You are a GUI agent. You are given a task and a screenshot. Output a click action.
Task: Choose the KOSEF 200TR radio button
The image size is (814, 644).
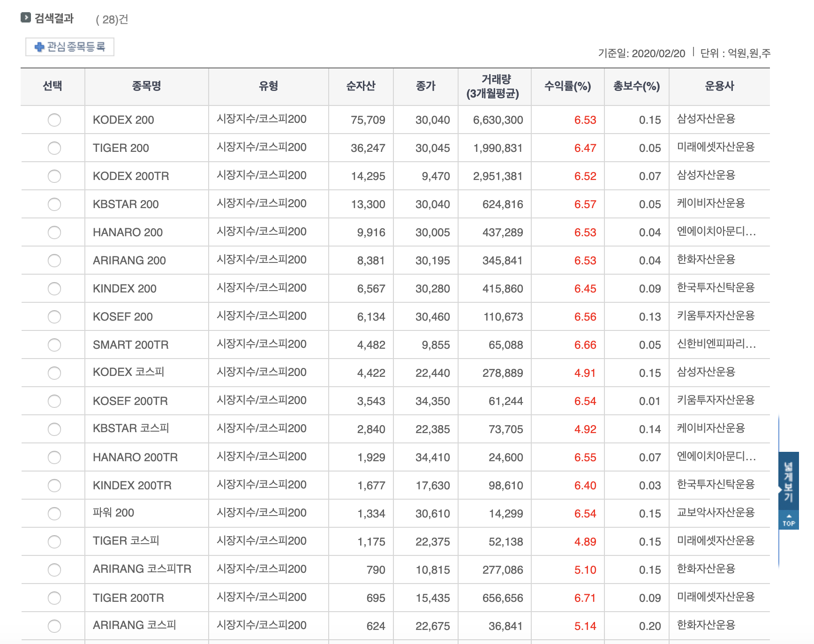[x=54, y=401]
